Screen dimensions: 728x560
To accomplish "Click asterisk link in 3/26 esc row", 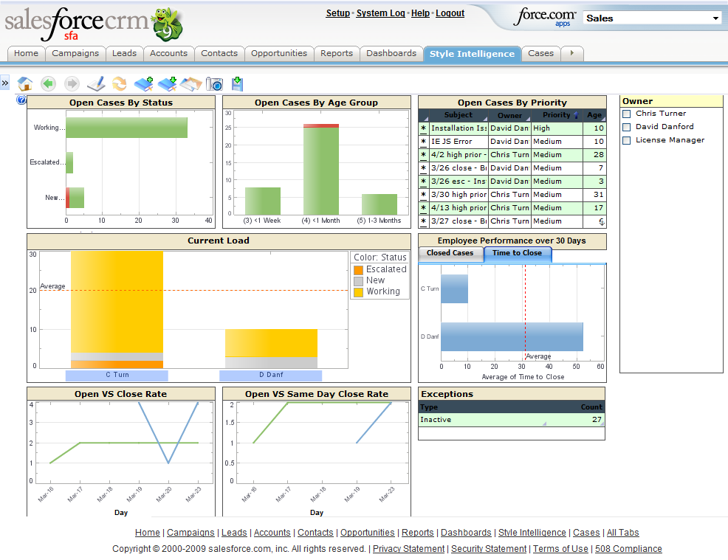I will click(423, 182).
